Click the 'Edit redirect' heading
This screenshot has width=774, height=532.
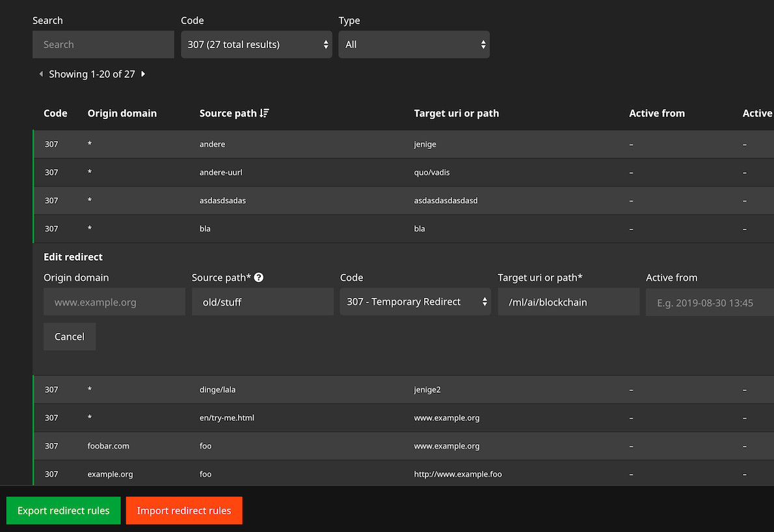[x=73, y=257]
